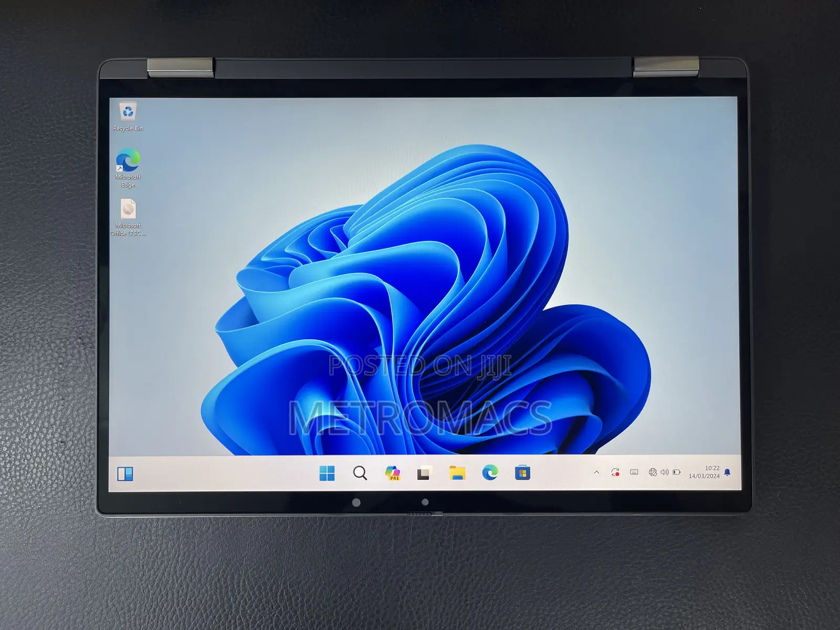Open the clock showing 10:22 14/03/2024
Image resolution: width=840 pixels, height=630 pixels.
704,472
